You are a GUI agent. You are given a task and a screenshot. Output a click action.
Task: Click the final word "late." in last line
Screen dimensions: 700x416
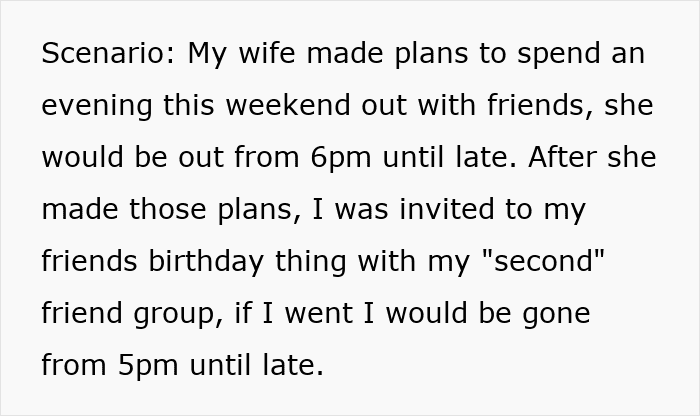coord(293,365)
